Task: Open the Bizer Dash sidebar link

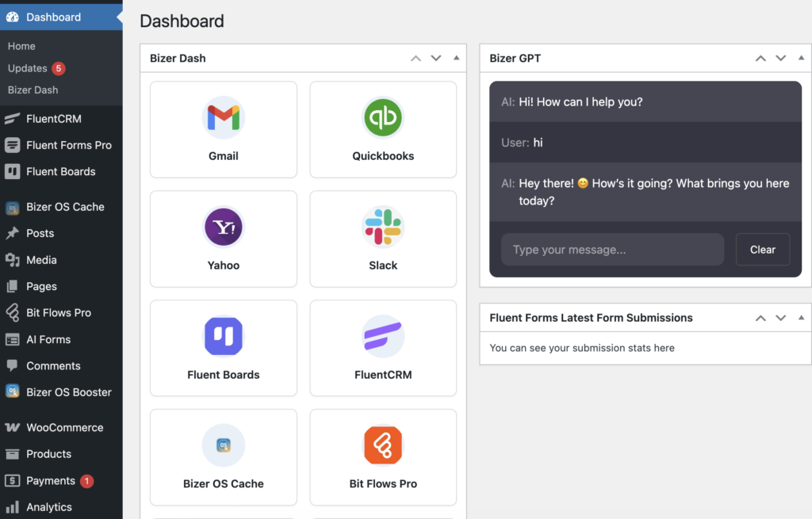Action: [x=33, y=90]
